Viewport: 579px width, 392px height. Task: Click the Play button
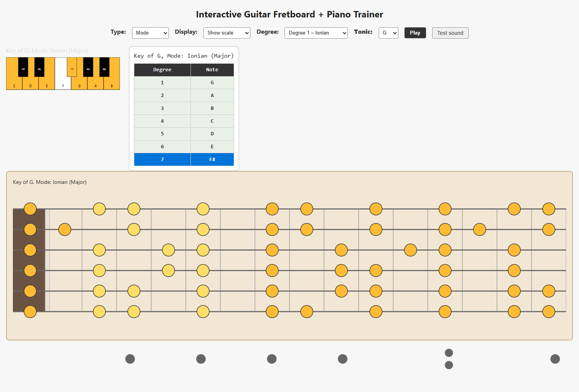click(415, 33)
